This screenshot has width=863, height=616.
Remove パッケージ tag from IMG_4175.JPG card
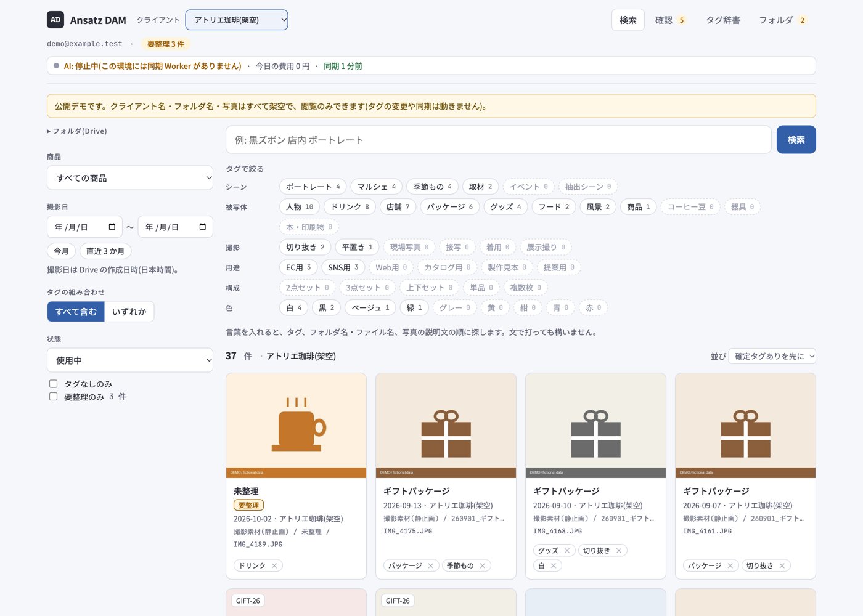pos(431,565)
